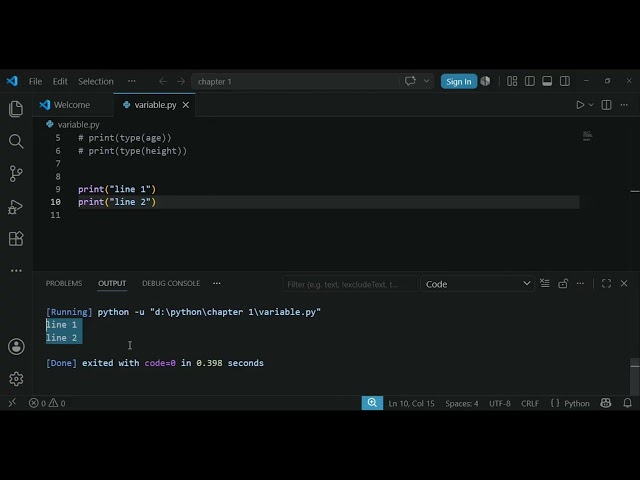Select the variable.py editor tab
640x480 pixels.
tap(154, 105)
